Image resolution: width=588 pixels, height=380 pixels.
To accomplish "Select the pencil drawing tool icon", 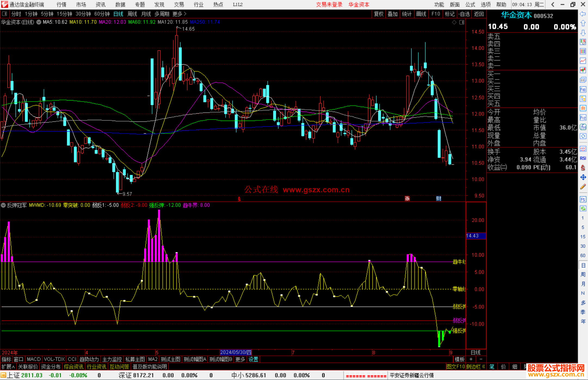I will pos(583,187).
